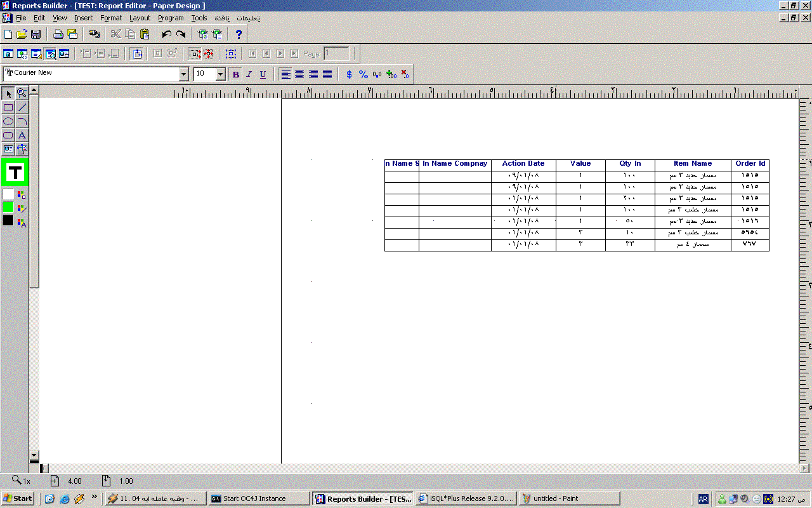Open Help with the question mark icon
This screenshot has height=508, width=812.
[239, 34]
